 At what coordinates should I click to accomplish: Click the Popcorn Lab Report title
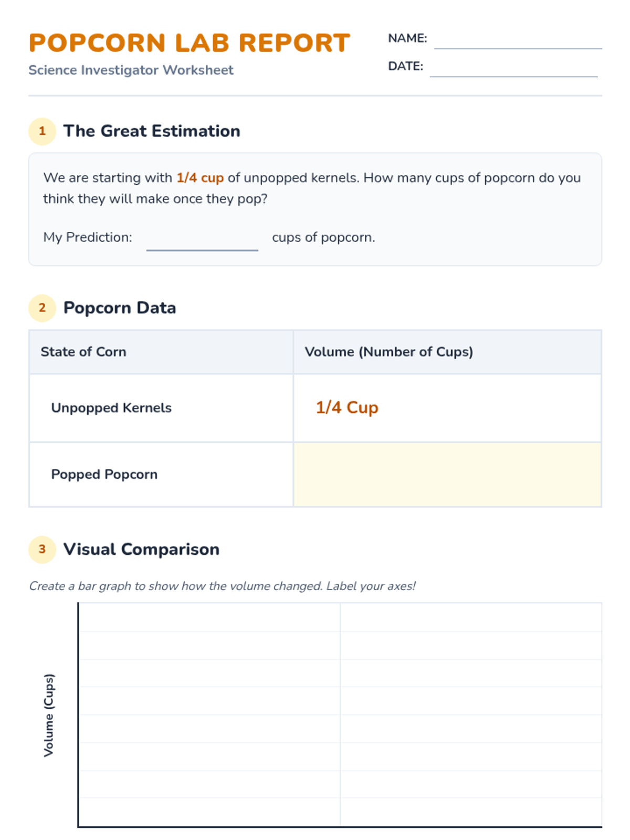189,43
